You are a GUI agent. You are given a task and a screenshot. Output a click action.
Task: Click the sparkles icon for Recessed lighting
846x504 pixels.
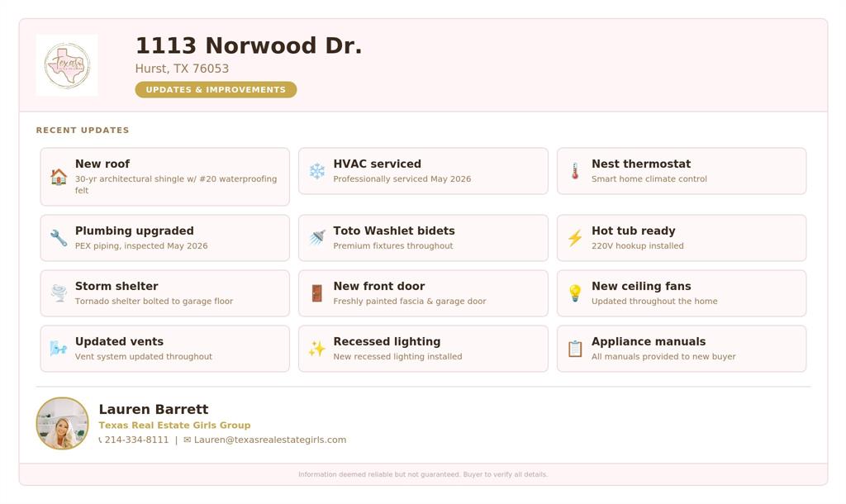pos(317,349)
